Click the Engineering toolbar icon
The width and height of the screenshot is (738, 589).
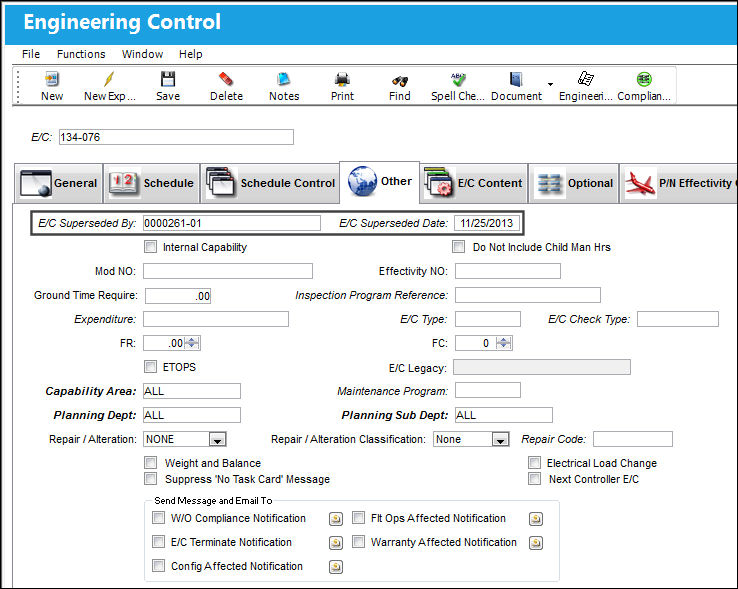click(x=585, y=78)
